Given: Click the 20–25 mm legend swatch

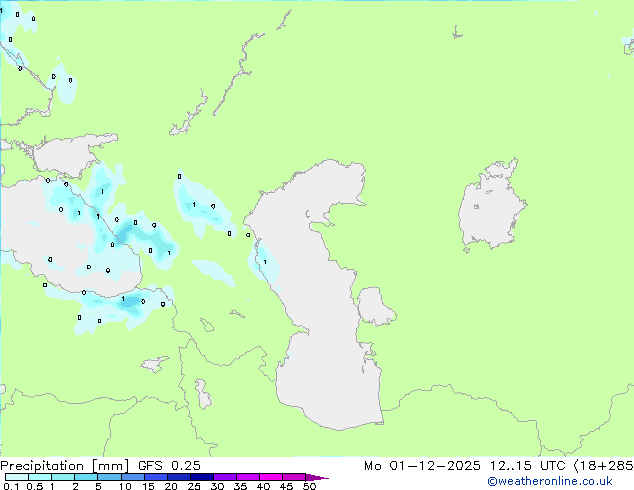Looking at the screenshot, I should click(x=179, y=477).
